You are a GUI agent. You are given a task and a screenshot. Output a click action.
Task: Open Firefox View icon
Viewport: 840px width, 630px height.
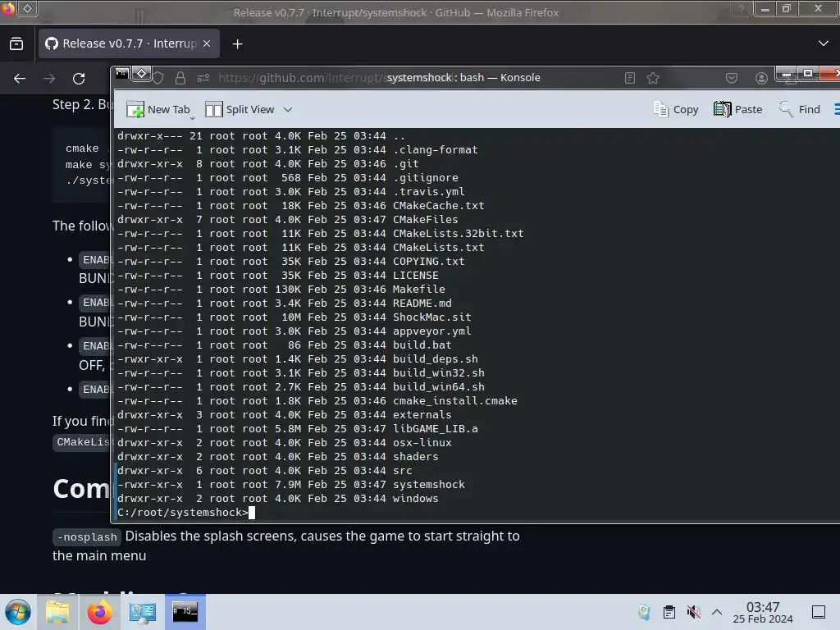[x=16, y=43]
